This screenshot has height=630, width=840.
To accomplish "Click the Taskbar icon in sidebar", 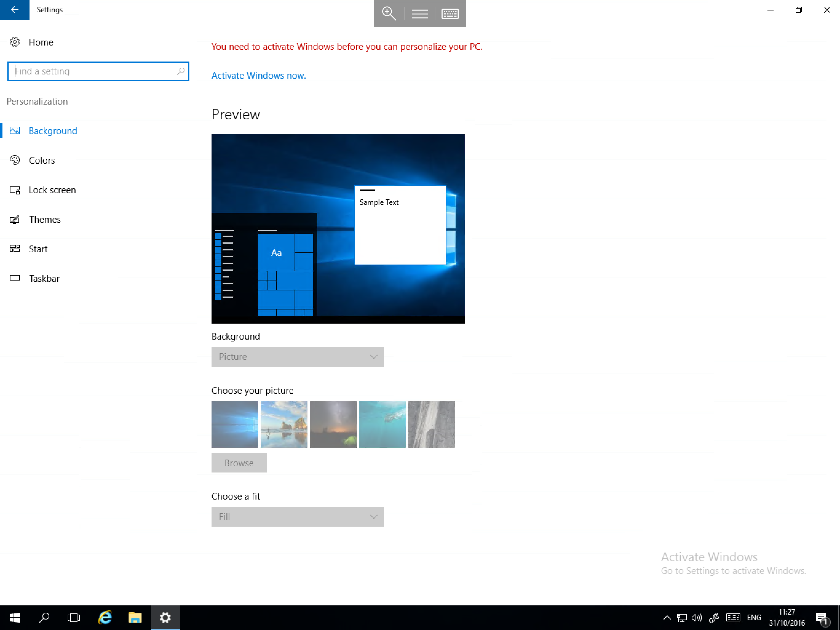I will coord(15,278).
